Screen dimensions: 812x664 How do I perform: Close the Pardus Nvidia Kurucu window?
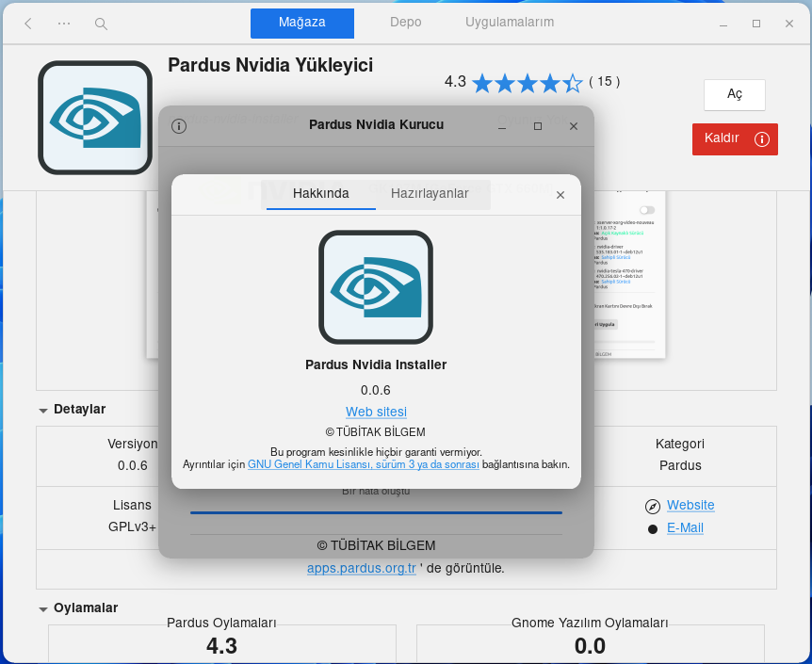[574, 126]
